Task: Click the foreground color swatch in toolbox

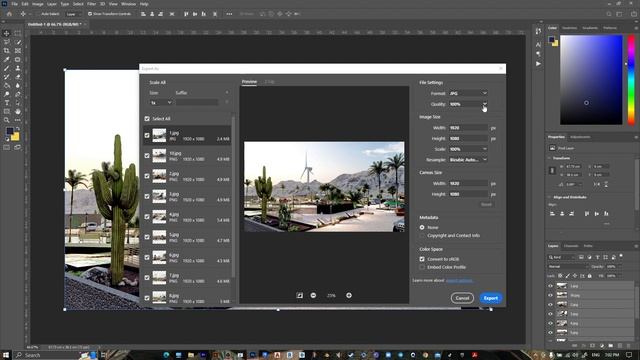Action: [x=9, y=131]
